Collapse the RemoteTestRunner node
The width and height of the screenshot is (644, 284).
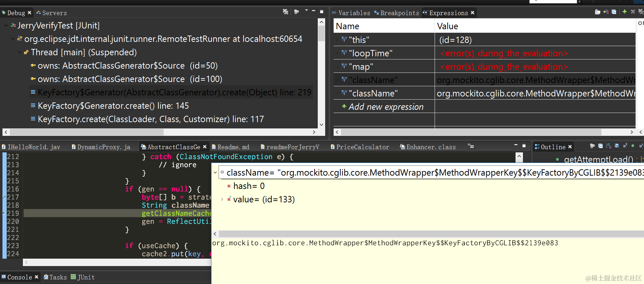[x=13, y=39]
